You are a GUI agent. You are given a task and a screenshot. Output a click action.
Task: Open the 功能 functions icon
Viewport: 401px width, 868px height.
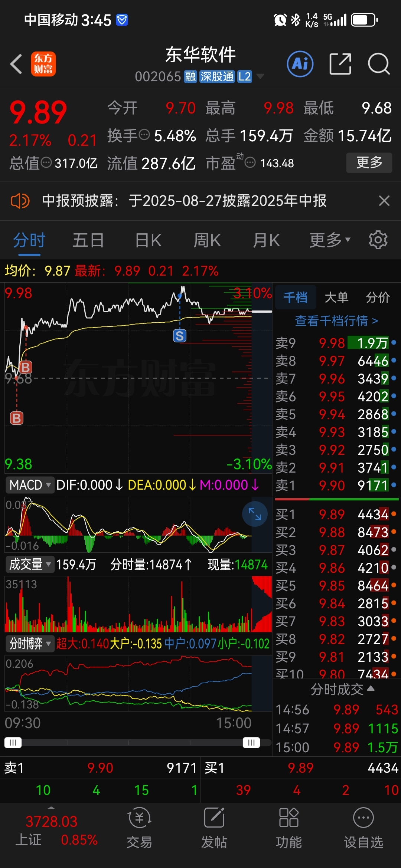pos(289,828)
